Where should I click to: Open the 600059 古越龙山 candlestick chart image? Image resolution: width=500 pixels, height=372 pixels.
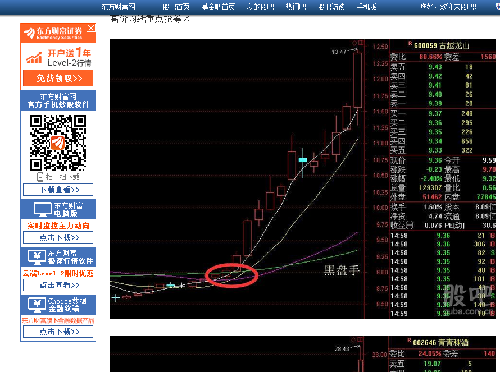point(303,179)
